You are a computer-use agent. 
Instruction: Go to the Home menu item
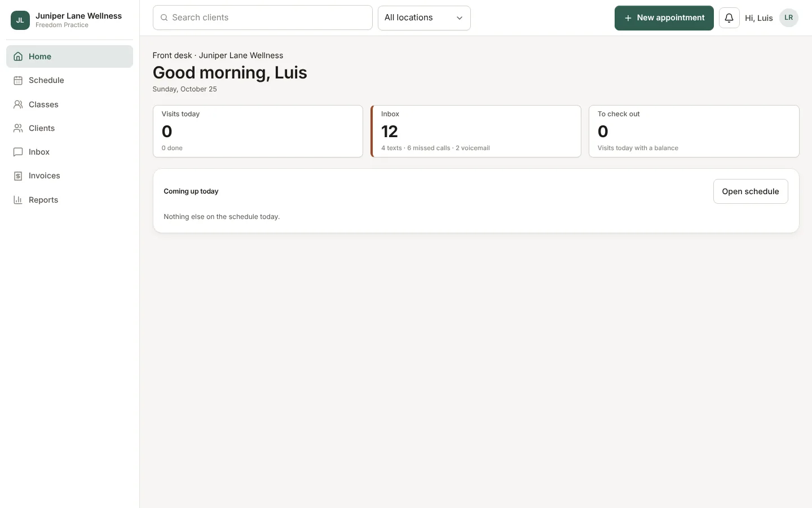coord(70,56)
